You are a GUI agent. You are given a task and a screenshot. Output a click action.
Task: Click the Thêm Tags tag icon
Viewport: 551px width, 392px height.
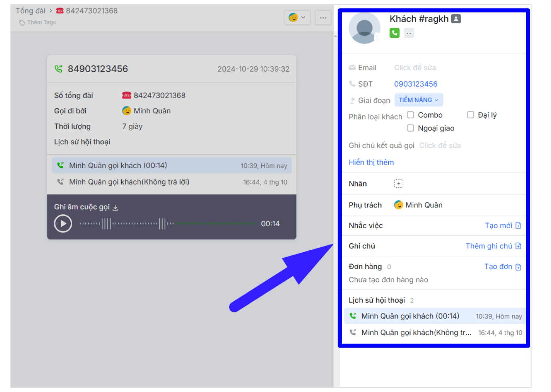click(x=22, y=23)
